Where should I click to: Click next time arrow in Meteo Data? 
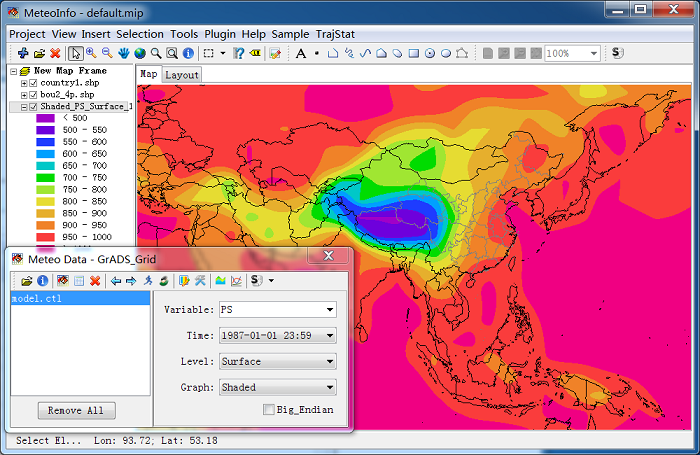(x=131, y=281)
